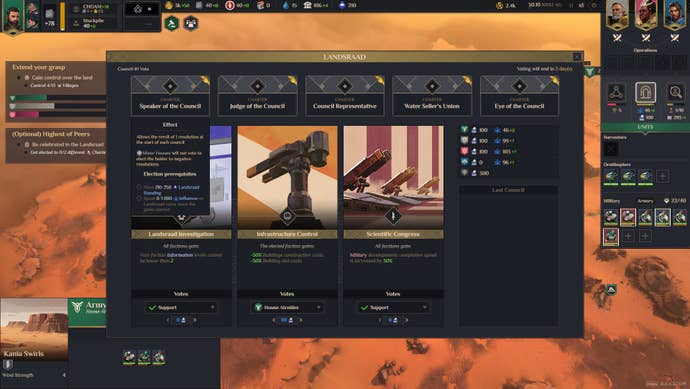Screen dimensions: 690x389
Task: Select the first military unit icon
Action: 611,217
